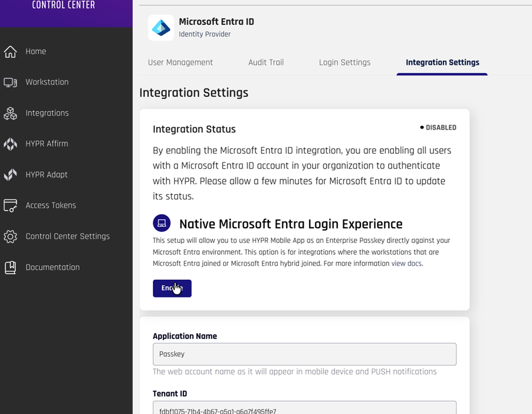Click the Control Center header title
This screenshot has width=532, height=414.
click(63, 6)
